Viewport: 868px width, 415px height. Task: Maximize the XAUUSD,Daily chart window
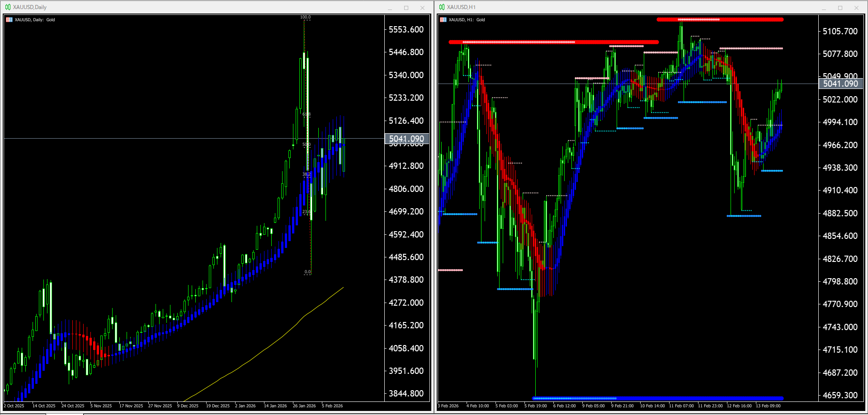406,8
